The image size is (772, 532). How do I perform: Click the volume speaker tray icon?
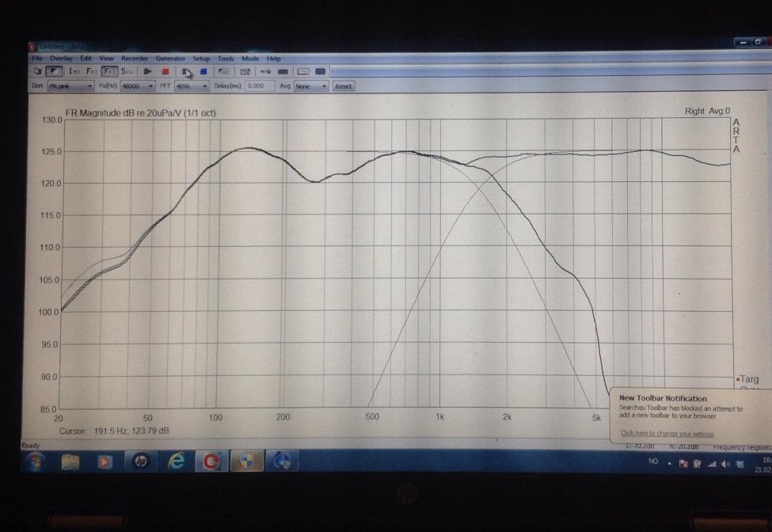click(726, 464)
